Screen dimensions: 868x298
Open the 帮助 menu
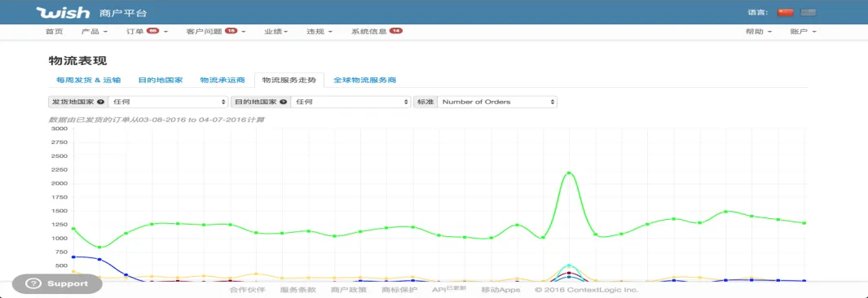pyautogui.click(x=759, y=32)
